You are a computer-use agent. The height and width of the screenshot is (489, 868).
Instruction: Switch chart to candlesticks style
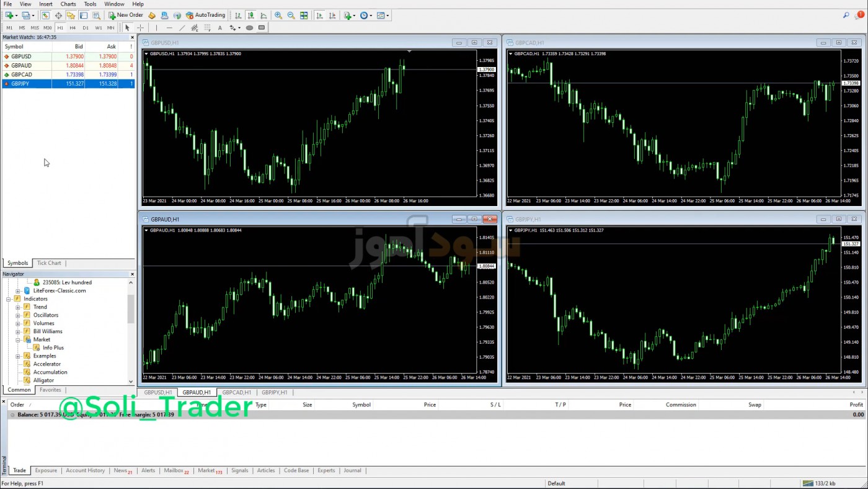pyautogui.click(x=251, y=15)
